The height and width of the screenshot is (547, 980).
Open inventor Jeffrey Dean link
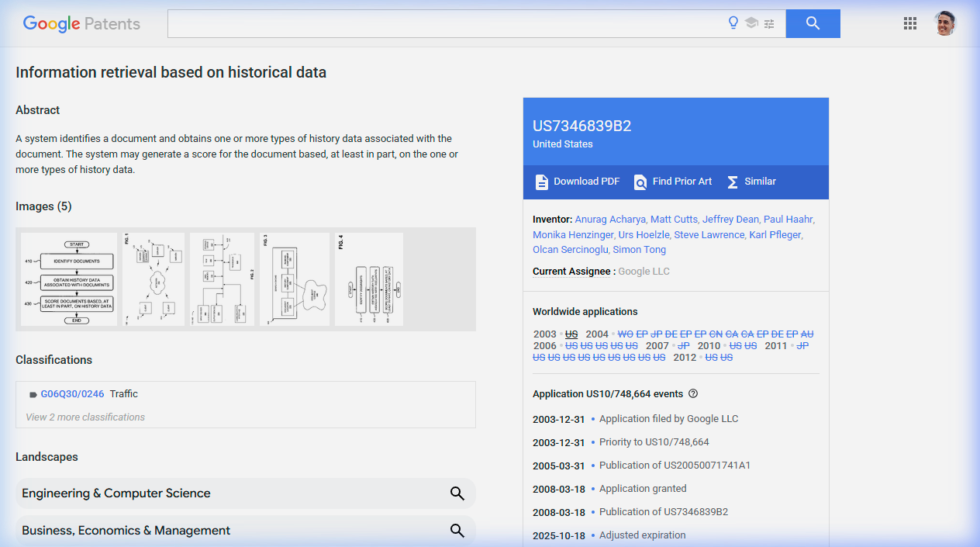click(x=731, y=219)
